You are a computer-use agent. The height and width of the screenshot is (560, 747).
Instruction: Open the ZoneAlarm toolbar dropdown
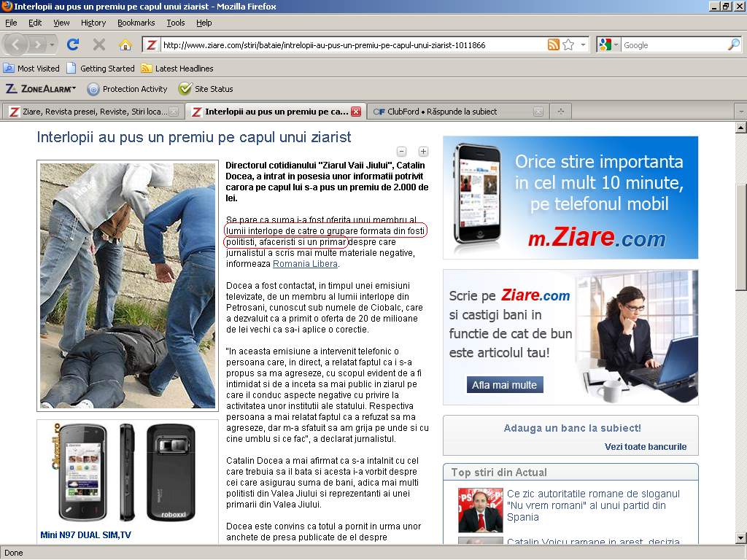(x=41, y=89)
